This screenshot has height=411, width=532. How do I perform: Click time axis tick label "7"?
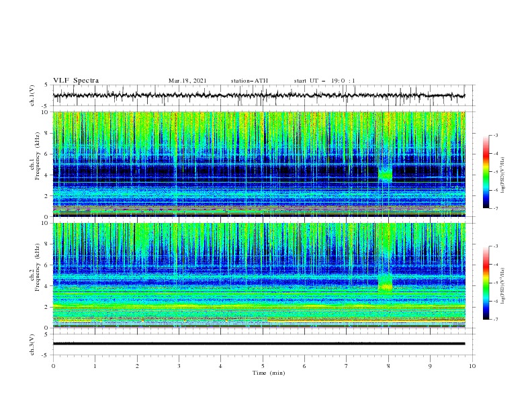tap(347, 366)
